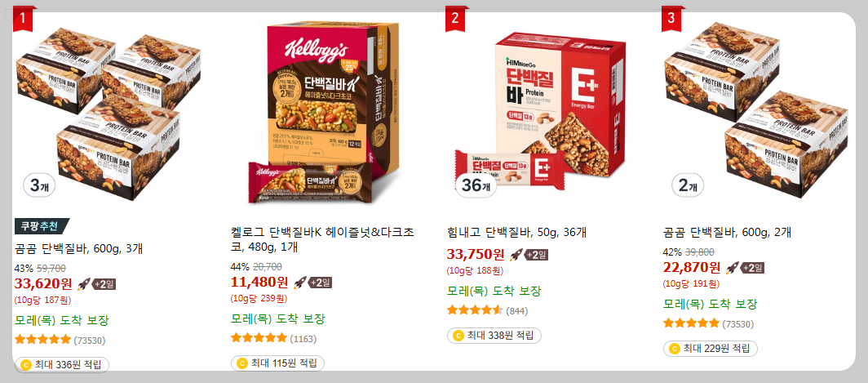The width and height of the screenshot is (868, 383).
Task: Click the 최대 115원 적립 reward badge
Action: [x=277, y=363]
